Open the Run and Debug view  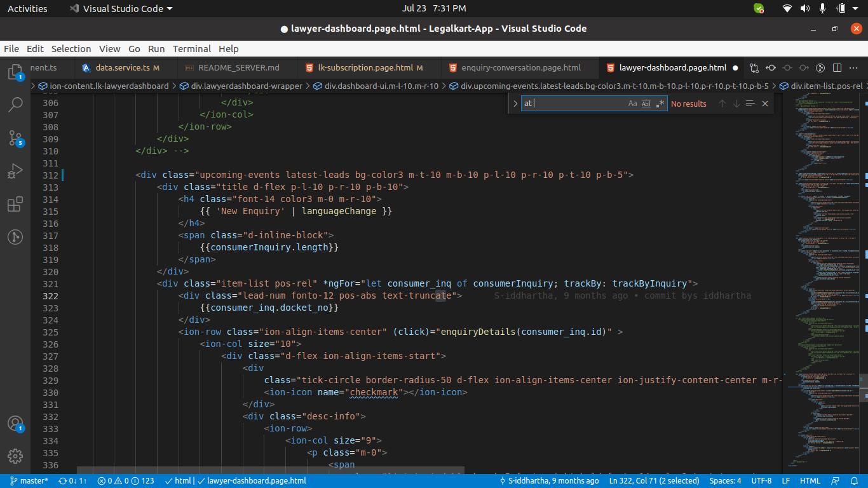tap(15, 171)
